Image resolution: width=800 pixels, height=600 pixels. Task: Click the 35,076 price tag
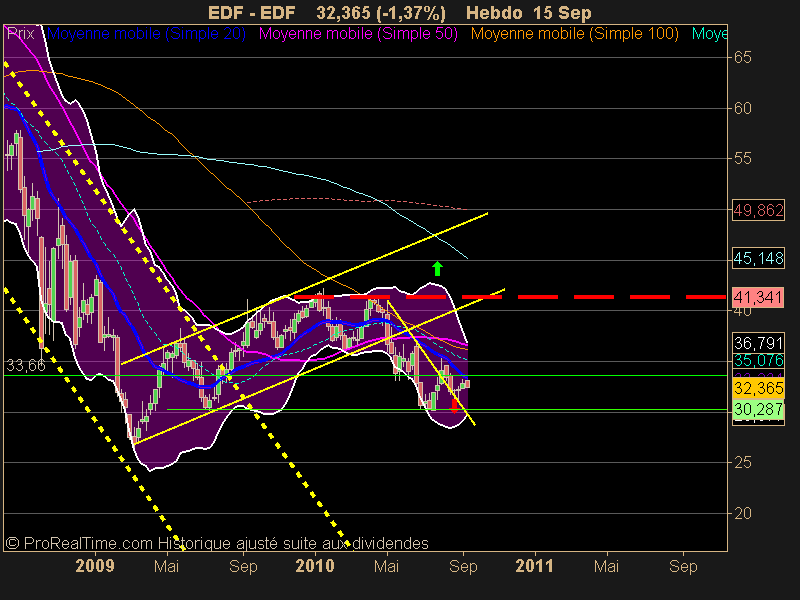point(758,361)
